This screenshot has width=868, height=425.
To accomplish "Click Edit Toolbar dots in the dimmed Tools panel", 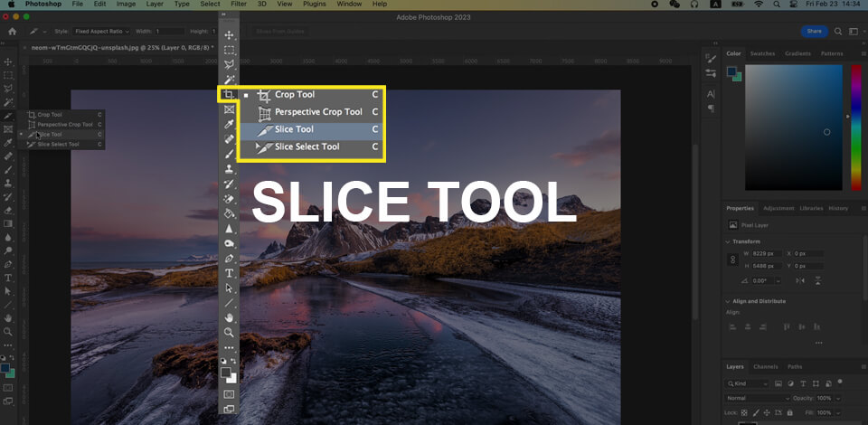I will click(x=8, y=345).
